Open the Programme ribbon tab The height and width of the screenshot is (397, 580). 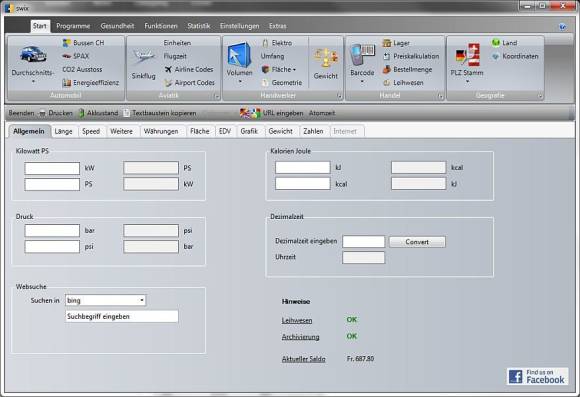point(73,26)
